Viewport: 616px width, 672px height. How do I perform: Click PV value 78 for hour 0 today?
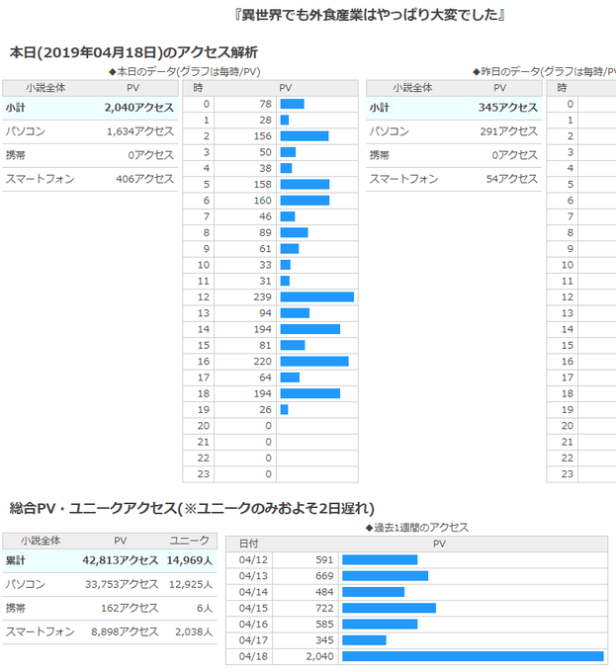pos(265,104)
